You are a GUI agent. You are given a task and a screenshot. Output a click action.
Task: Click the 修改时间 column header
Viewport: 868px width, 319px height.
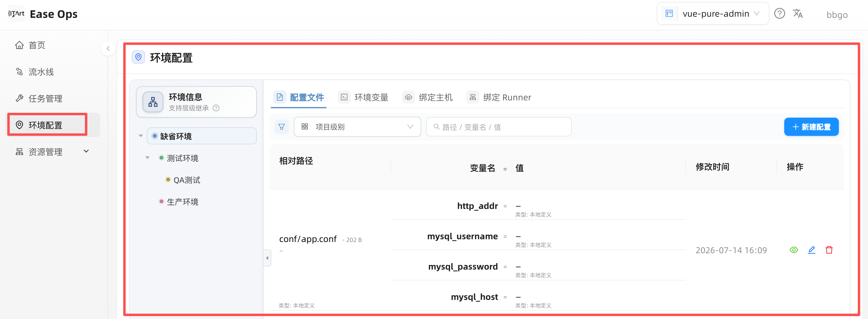tap(712, 166)
